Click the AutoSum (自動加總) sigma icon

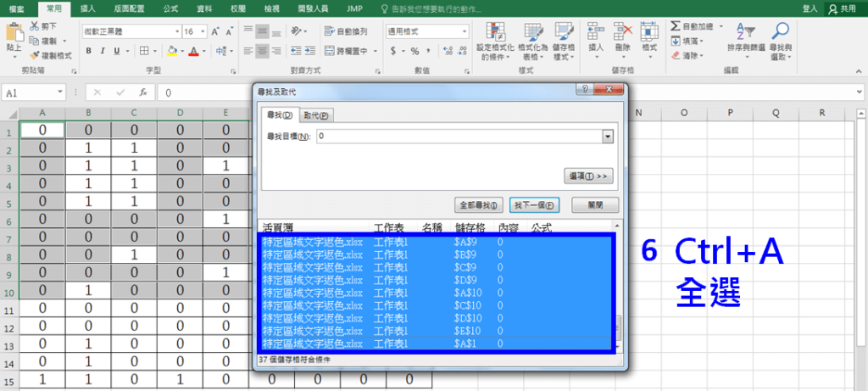point(676,26)
